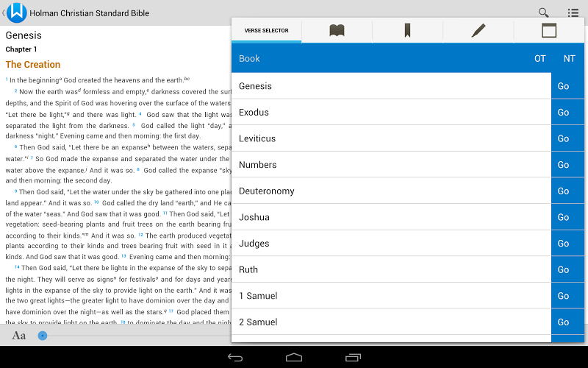This screenshot has width=588, height=368.
Task: Go to Joshua
Action: (x=567, y=217)
